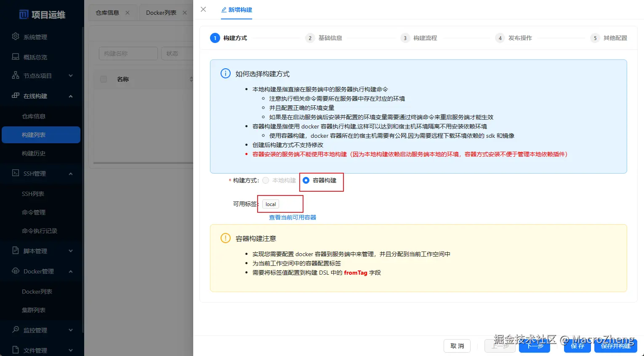Open 构建历史 in the sidebar
The image size is (644, 356).
coord(41,153)
